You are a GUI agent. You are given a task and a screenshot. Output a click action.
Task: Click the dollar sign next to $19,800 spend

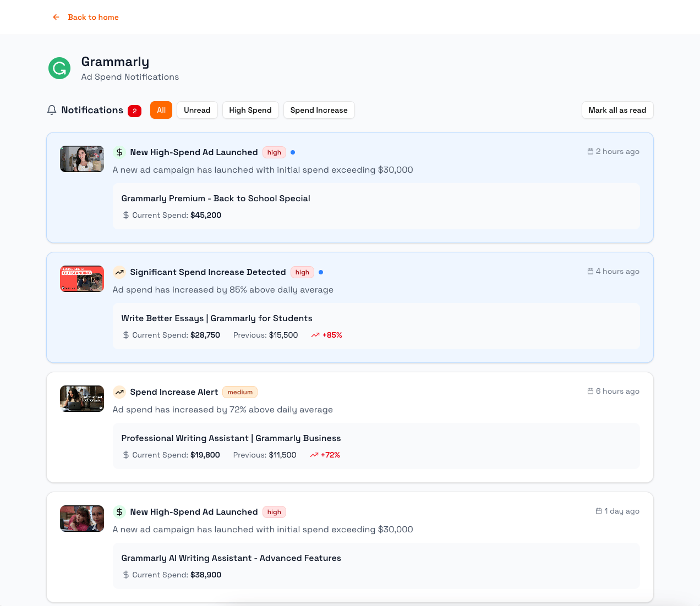point(126,455)
